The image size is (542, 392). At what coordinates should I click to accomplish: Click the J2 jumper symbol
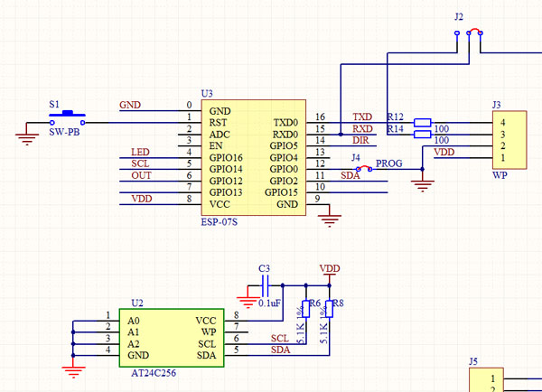click(x=469, y=37)
